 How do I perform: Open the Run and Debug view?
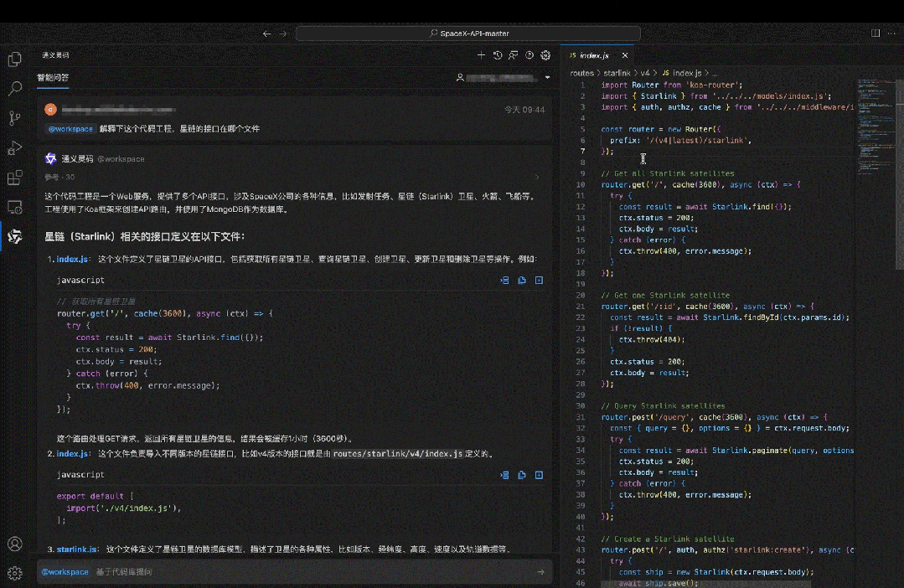coord(15,148)
